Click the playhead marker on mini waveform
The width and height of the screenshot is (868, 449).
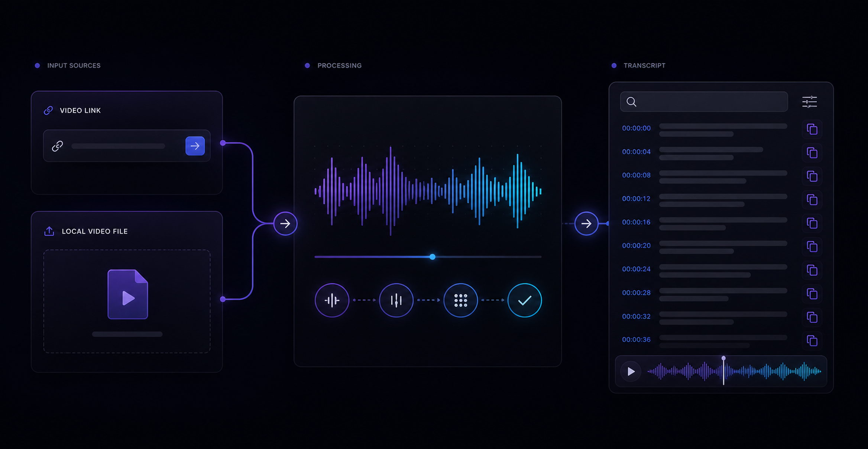coord(723,371)
